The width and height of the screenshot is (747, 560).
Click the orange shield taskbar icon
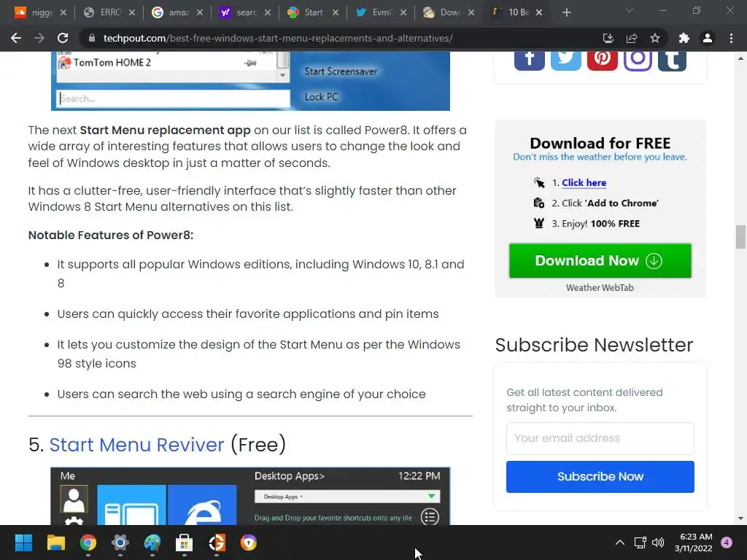coord(249,542)
